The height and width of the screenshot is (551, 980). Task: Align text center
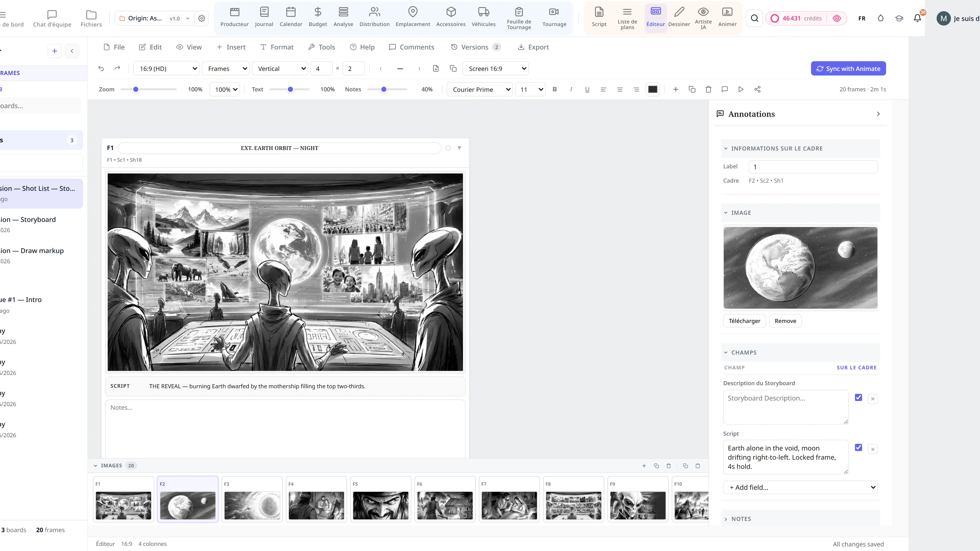coord(620,89)
